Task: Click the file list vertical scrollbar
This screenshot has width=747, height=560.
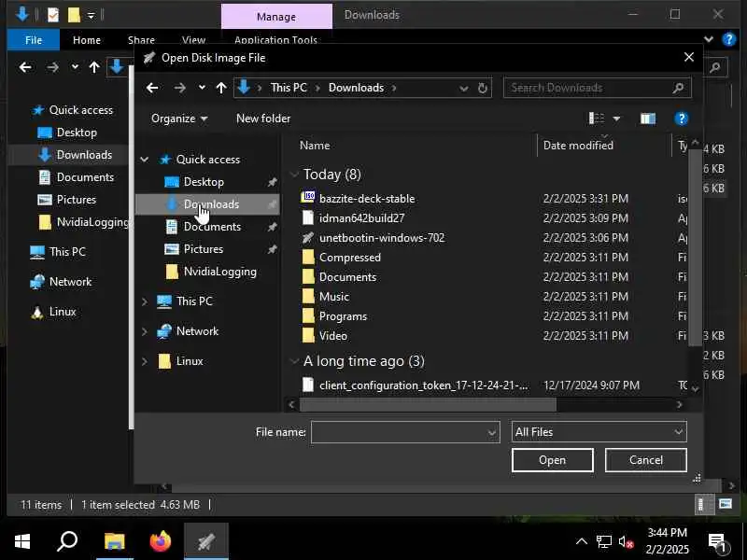Action: point(695,246)
